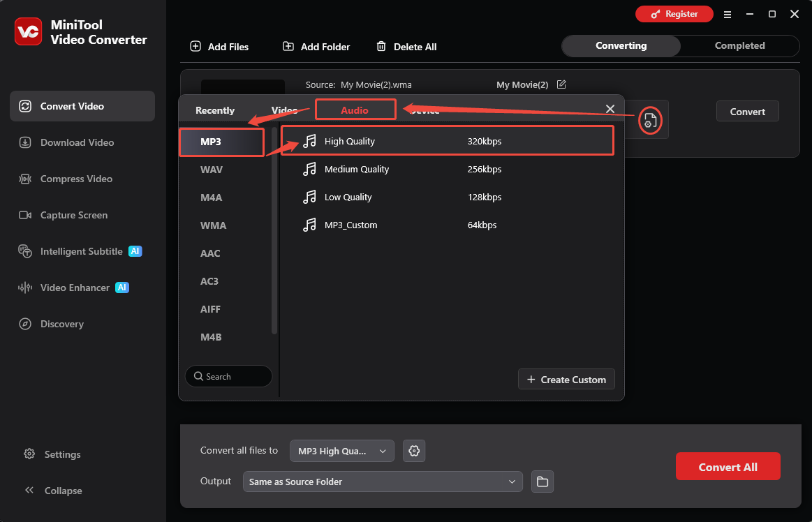
Task: Click the Intelligent Subtitle sidebar icon
Action: click(x=25, y=251)
